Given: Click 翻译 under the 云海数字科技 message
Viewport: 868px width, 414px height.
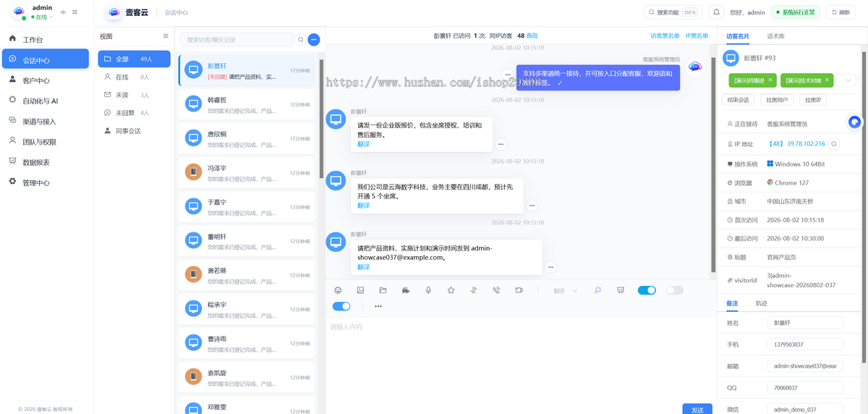Looking at the screenshot, I should 363,206.
